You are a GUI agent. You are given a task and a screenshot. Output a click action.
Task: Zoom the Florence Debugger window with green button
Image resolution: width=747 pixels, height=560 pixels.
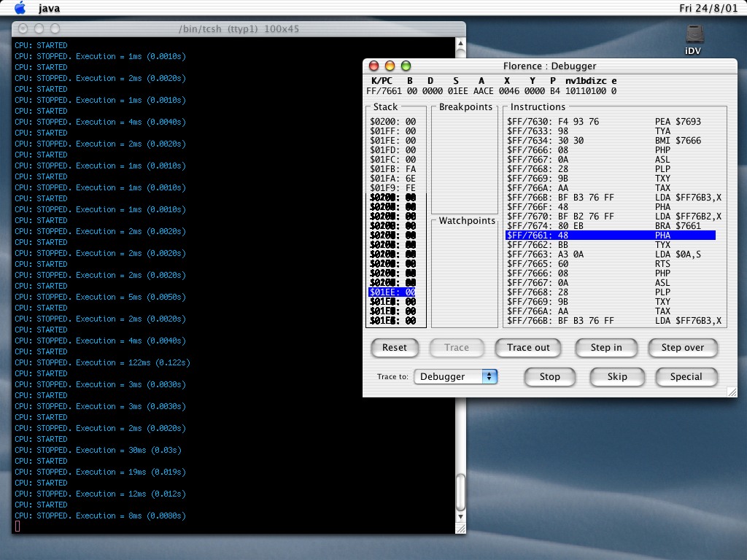pyautogui.click(x=406, y=66)
